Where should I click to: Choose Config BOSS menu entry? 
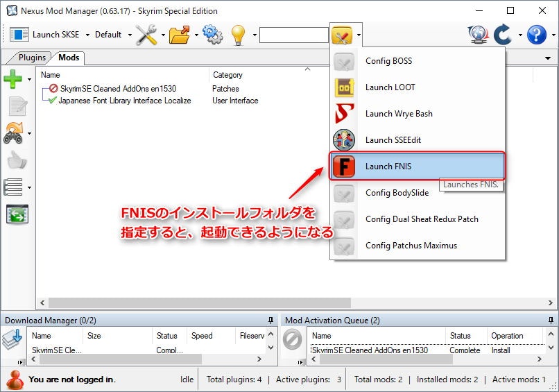(x=417, y=61)
